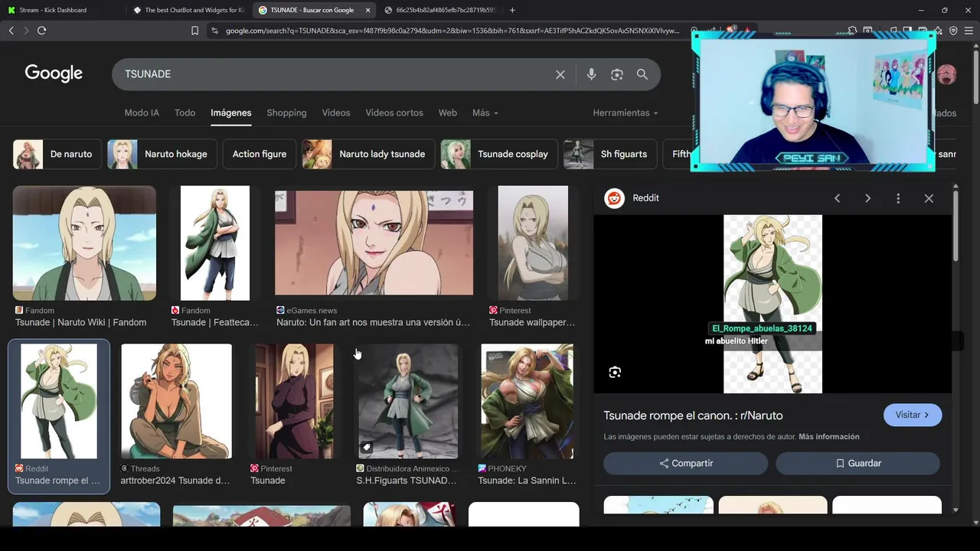The image size is (980, 551).
Task: Open Pinterest Tsunade purple dress thumbnail
Action: (294, 401)
